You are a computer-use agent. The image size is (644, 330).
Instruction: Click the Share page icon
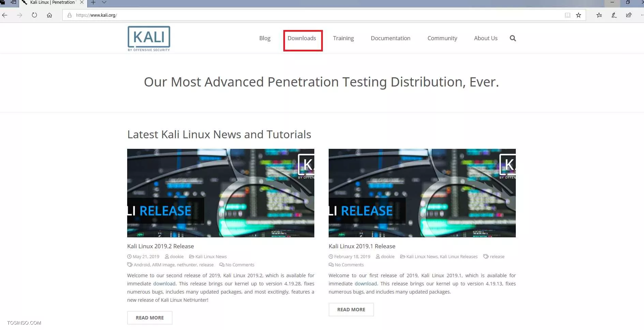629,15
